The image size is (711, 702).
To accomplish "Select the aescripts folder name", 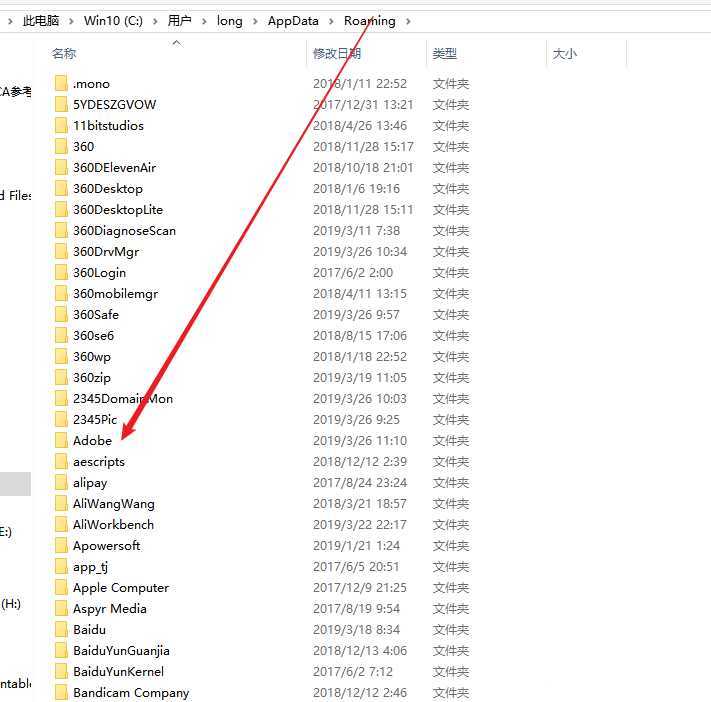I will coord(99,461).
